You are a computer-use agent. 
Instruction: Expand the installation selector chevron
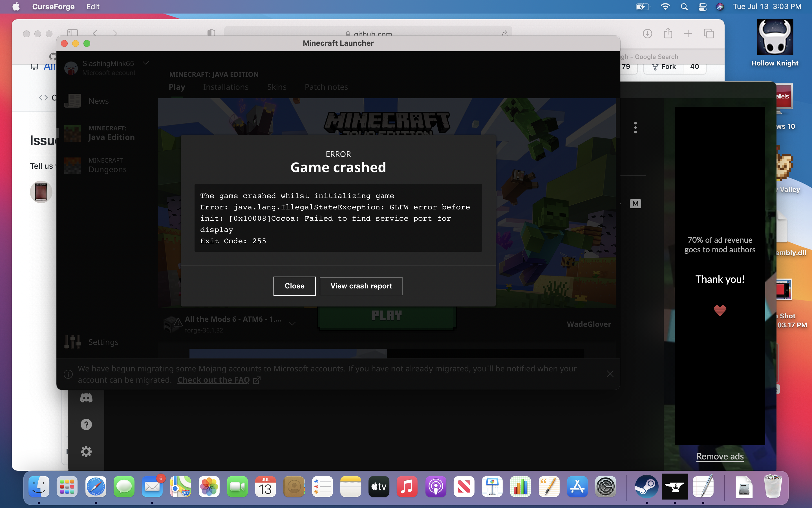[292, 323]
